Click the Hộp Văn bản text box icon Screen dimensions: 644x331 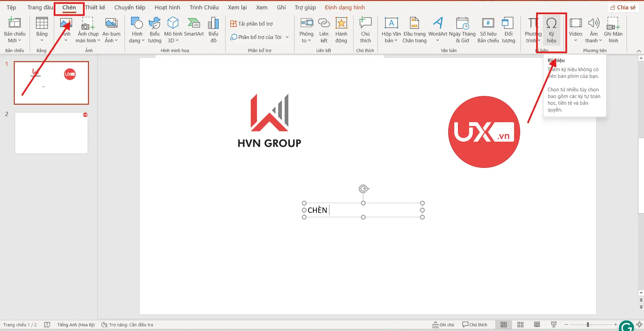click(x=391, y=30)
